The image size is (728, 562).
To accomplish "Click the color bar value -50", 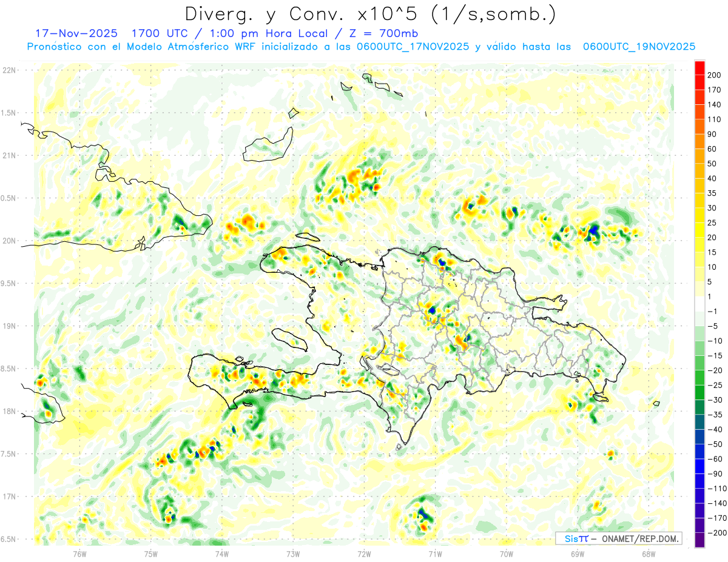I will (x=716, y=444).
